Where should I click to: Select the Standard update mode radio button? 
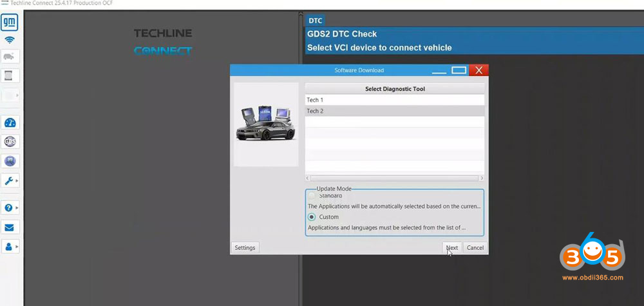click(x=312, y=195)
